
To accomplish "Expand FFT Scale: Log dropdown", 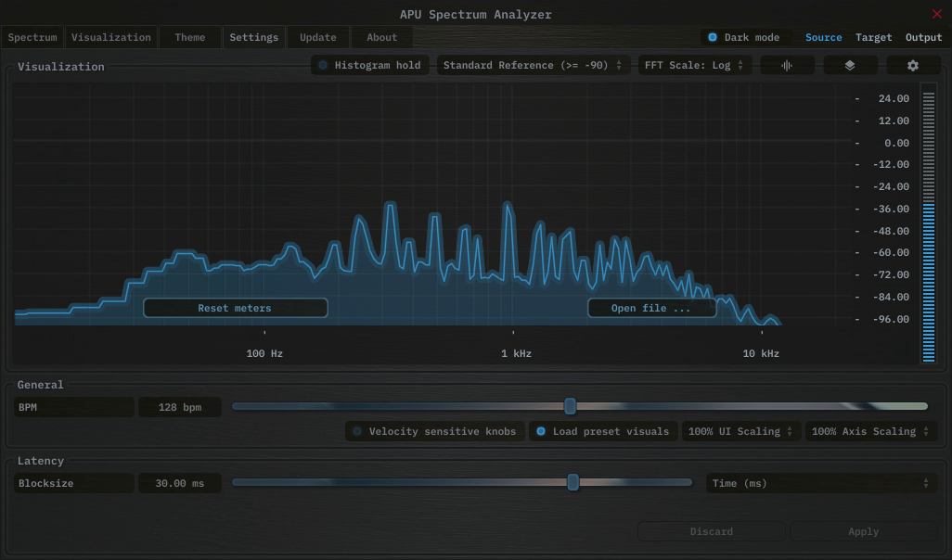I will (694, 66).
